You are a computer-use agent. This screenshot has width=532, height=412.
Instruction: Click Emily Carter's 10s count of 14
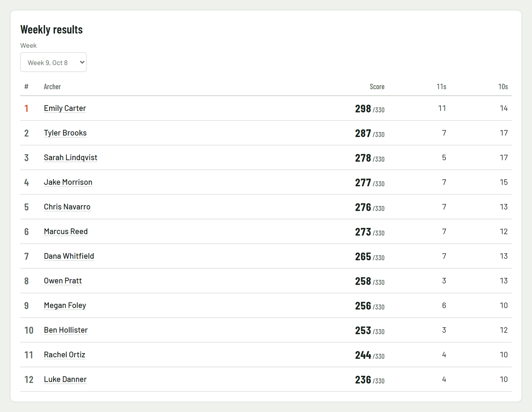click(x=504, y=108)
